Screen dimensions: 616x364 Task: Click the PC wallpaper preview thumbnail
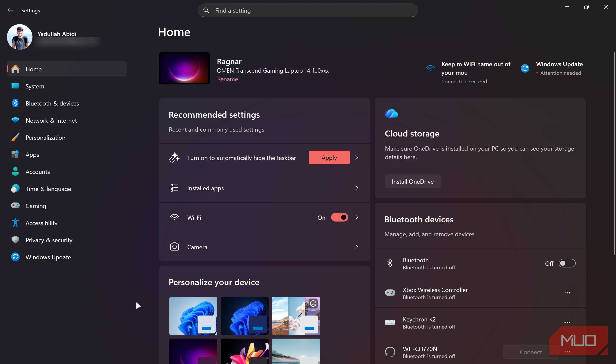click(184, 68)
